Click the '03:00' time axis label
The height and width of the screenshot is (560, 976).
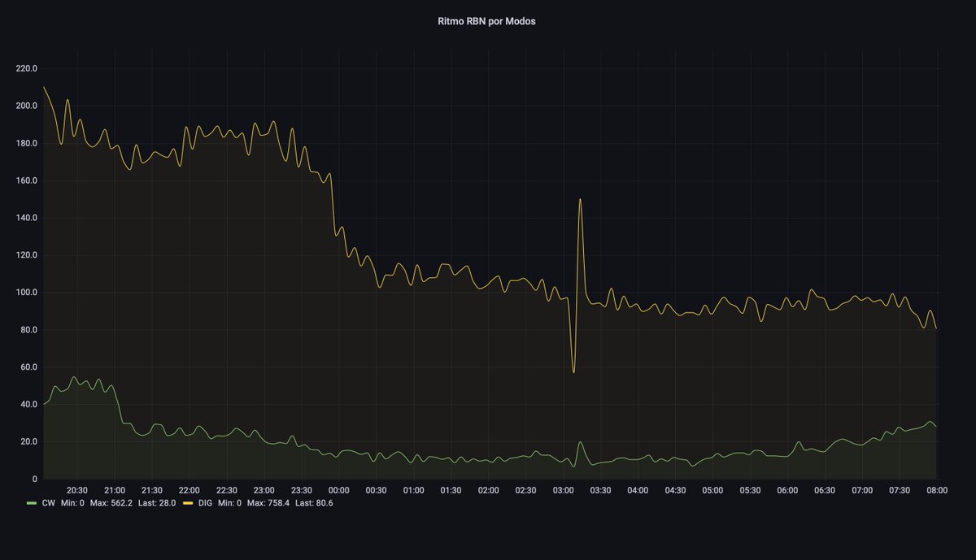click(x=564, y=490)
